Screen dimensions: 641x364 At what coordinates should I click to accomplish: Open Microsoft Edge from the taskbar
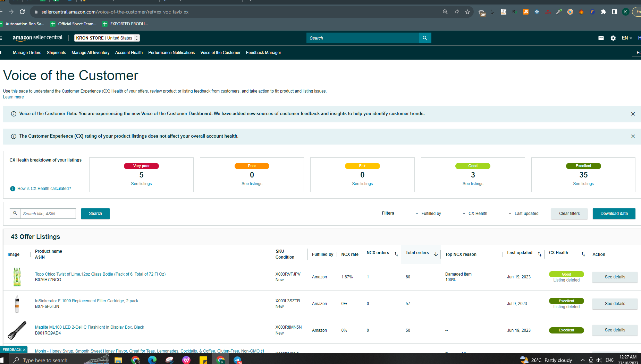(152, 360)
